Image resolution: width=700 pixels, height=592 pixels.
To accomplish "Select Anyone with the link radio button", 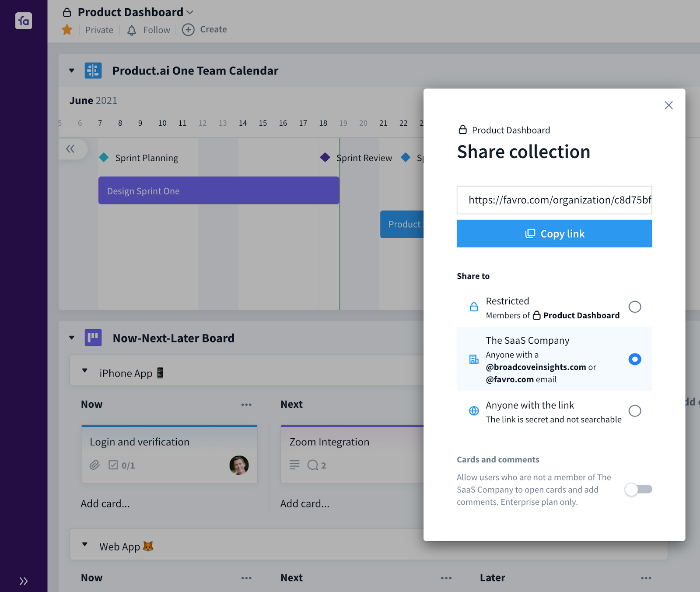I will (635, 411).
